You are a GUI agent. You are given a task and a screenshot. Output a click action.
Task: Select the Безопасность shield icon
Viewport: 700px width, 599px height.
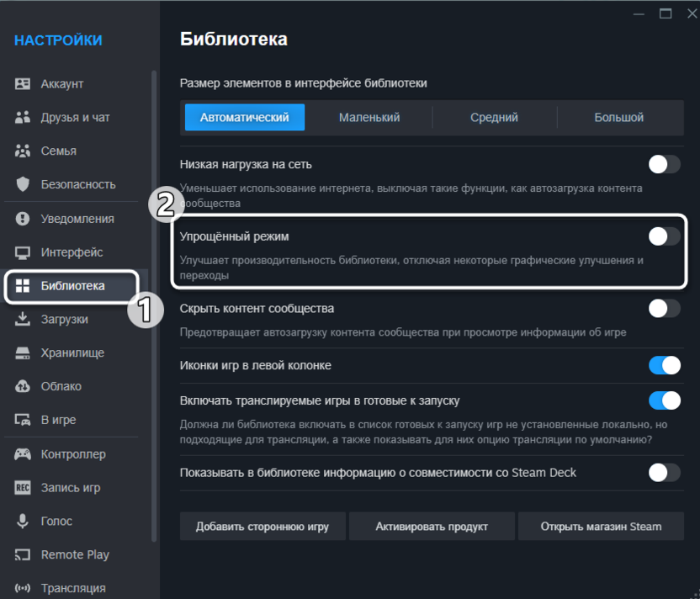23,184
